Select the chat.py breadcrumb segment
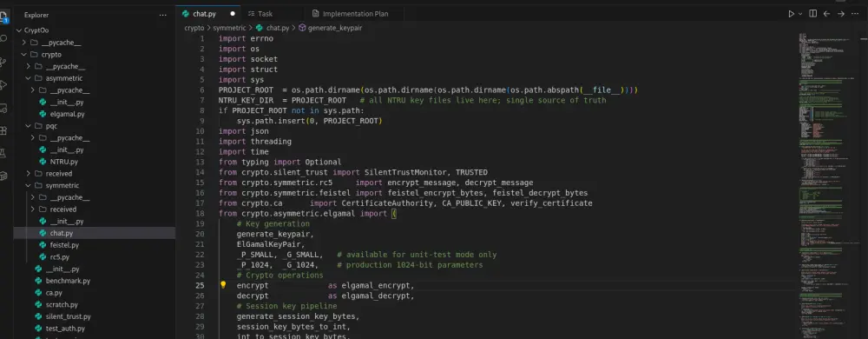Viewport: 868px width, 339px height. point(273,28)
